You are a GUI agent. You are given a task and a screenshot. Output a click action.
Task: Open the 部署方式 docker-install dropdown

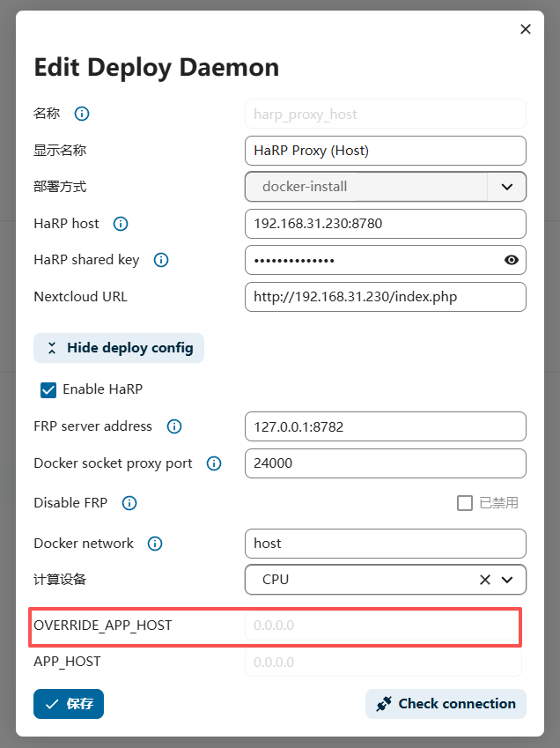(x=506, y=187)
